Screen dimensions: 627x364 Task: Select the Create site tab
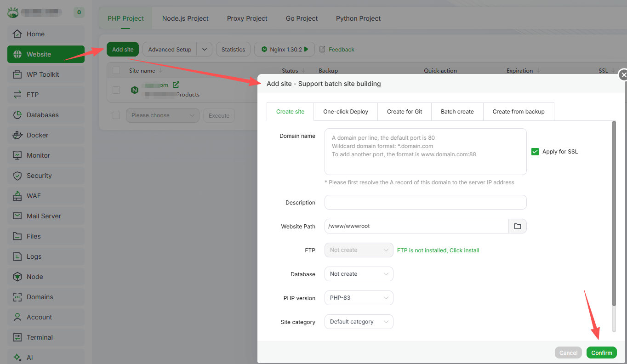pos(290,112)
